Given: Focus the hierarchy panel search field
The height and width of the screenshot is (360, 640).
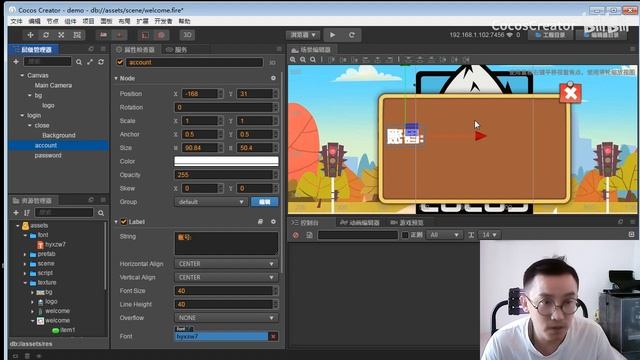Looking at the screenshot, I should pyautogui.click(x=47, y=62).
